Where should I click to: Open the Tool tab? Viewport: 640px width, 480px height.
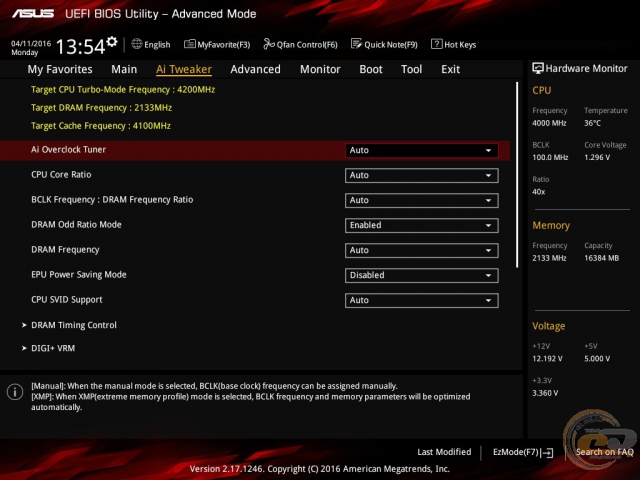411,69
